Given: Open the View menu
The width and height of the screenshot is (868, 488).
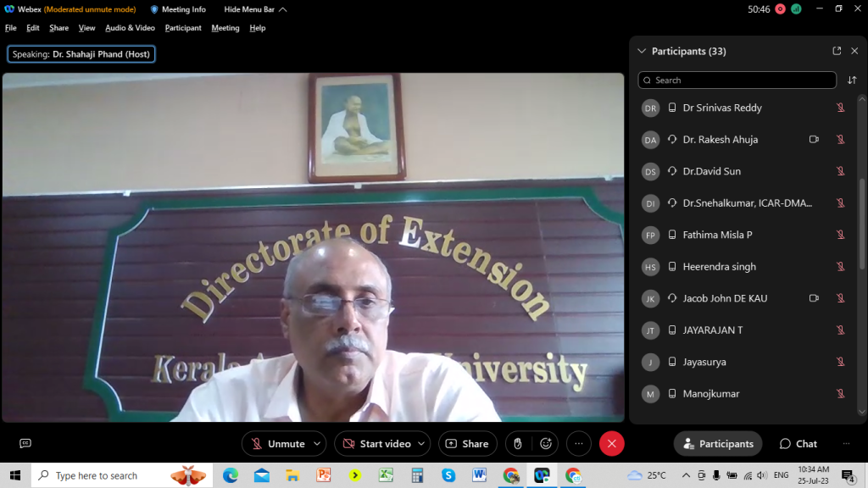Looking at the screenshot, I should 87,28.
